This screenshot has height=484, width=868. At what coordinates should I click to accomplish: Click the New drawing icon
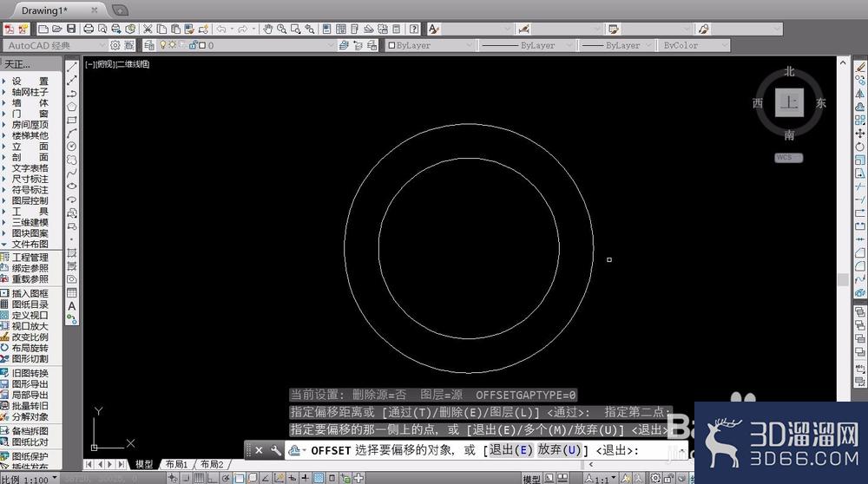(43, 29)
